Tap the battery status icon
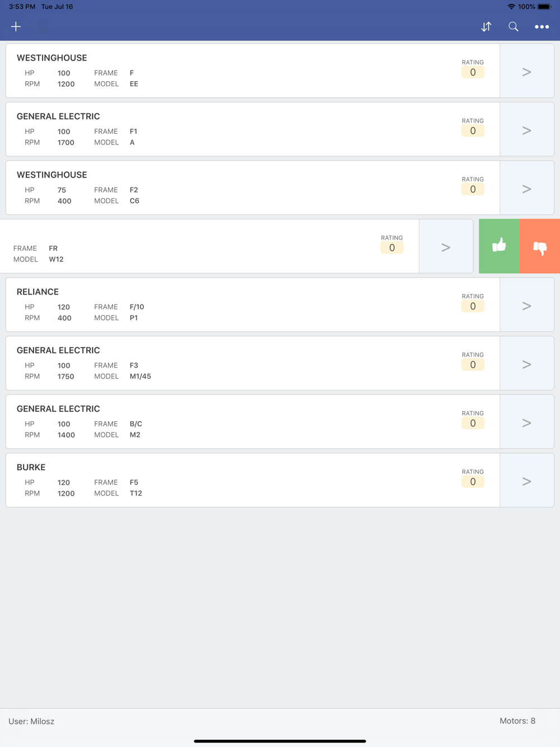The width and height of the screenshot is (560, 747). coord(544,7)
